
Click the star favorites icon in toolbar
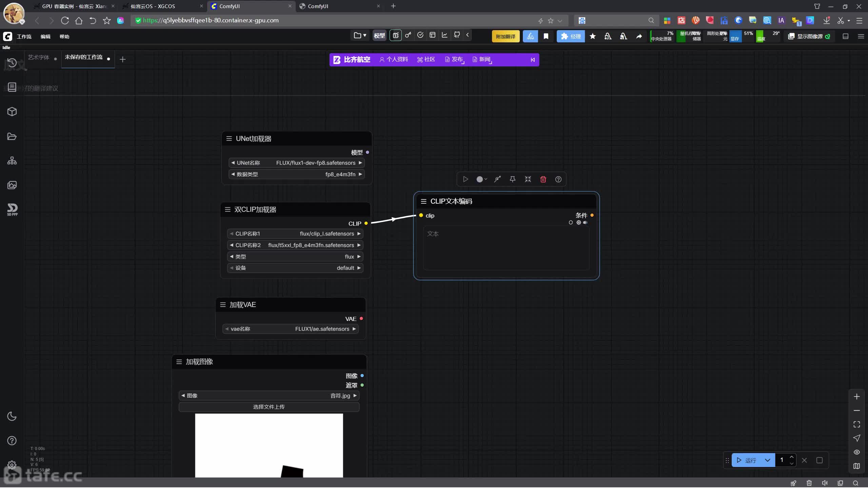(593, 36)
